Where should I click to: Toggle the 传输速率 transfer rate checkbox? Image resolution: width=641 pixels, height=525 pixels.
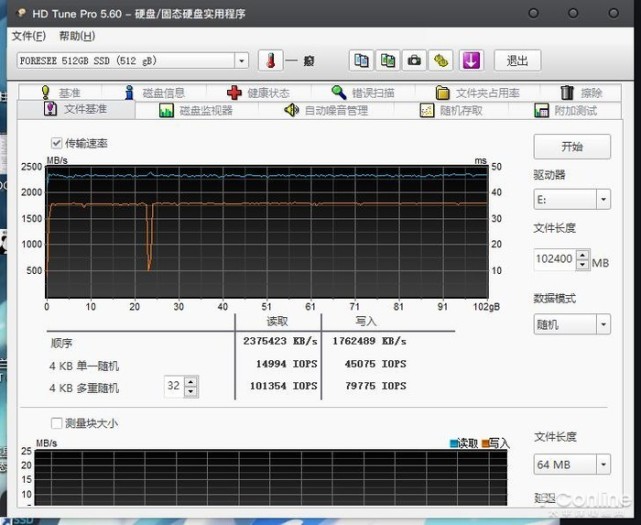(56, 143)
